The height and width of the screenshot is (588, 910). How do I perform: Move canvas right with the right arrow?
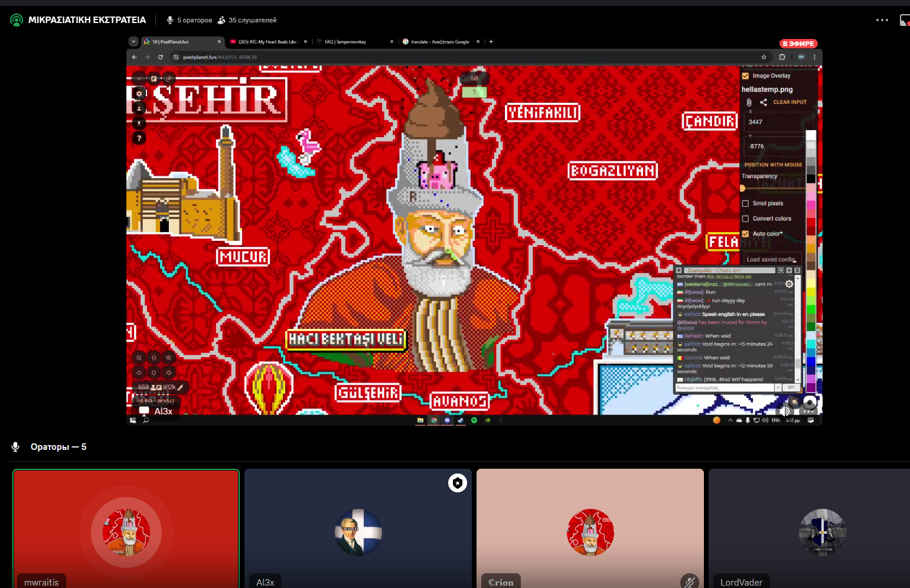tap(168, 373)
